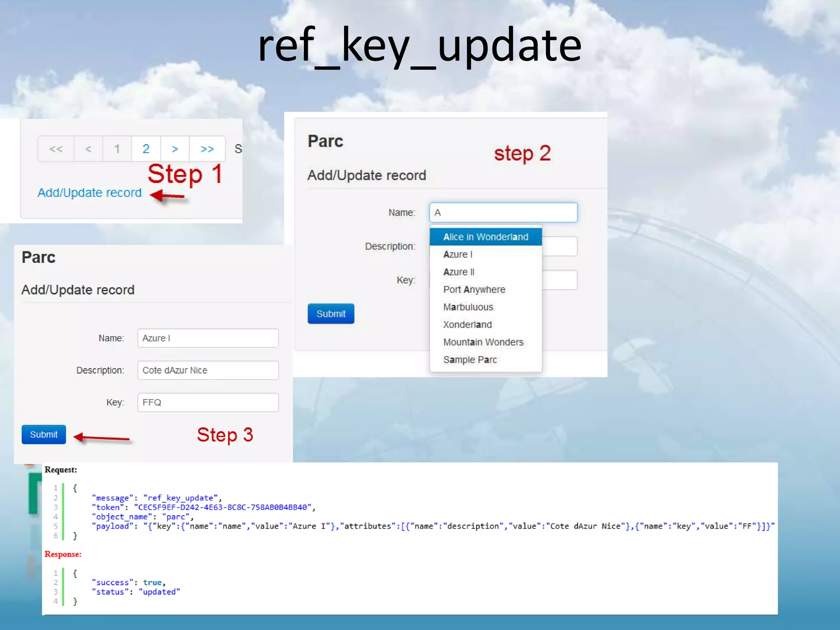Click the Parc heading in step 3 panel
The width and height of the screenshot is (840, 630).
[38, 257]
